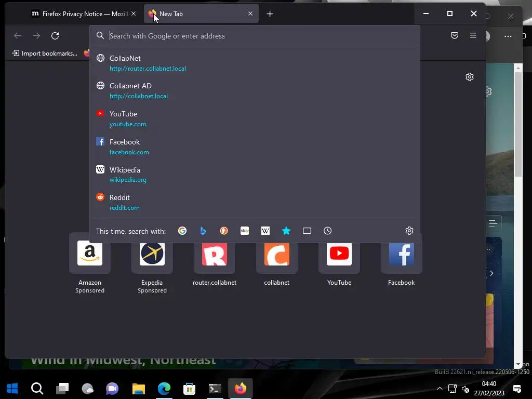Open the Firefox hamburger menu
Viewport: 532px width, 399px height.
click(473, 35)
